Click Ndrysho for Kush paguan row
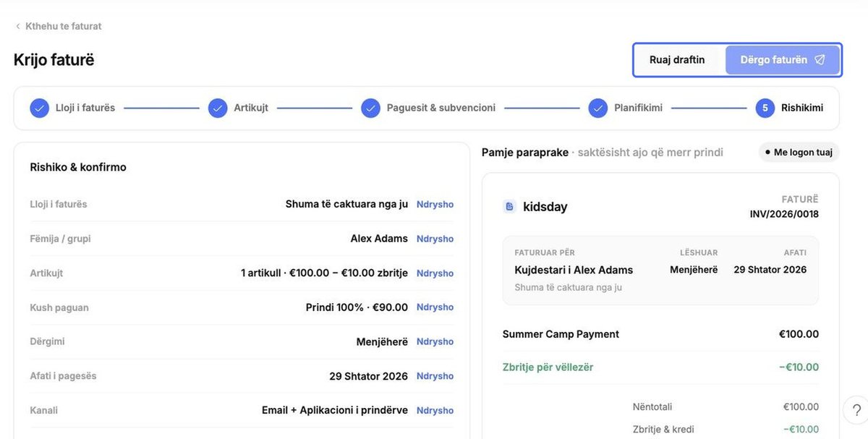 [x=435, y=307]
